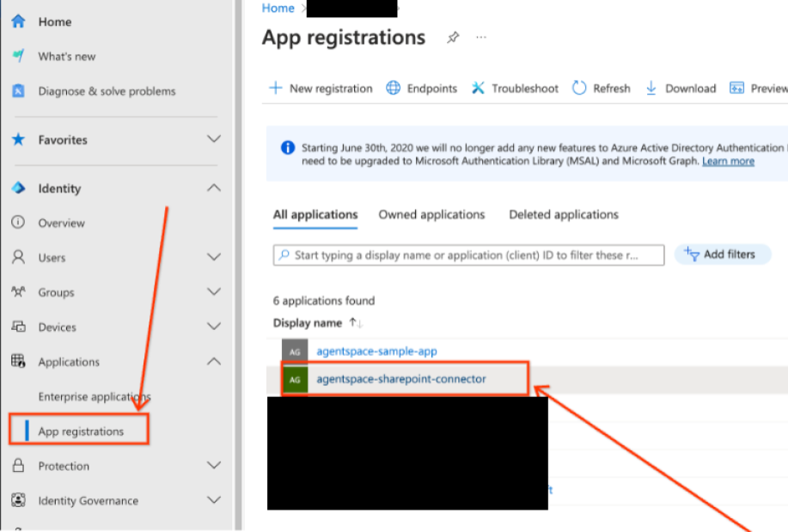Click the application filter search box

click(x=468, y=254)
